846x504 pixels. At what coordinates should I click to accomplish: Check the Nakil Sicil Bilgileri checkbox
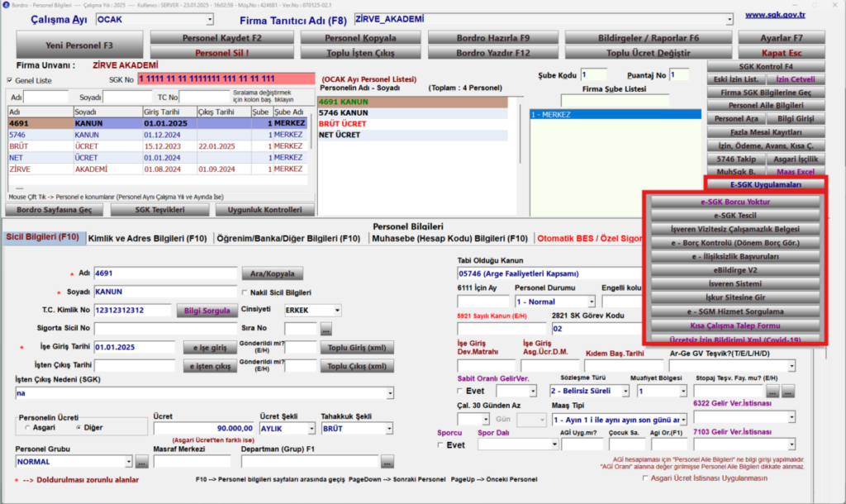click(x=245, y=292)
